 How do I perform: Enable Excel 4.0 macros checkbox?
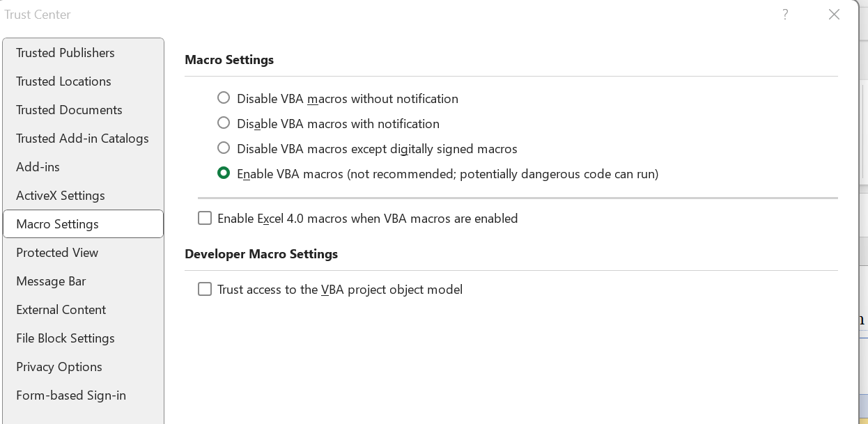[205, 219]
